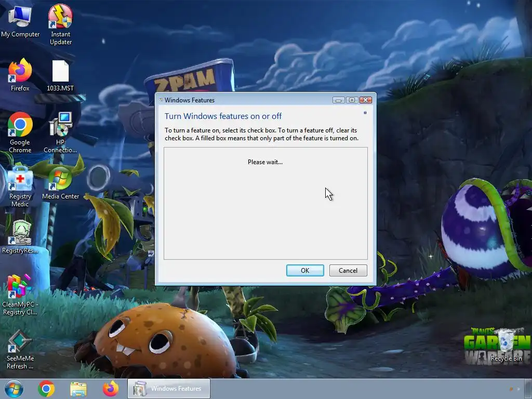Click the Show desktop button
The image size is (532, 399).
528,389
